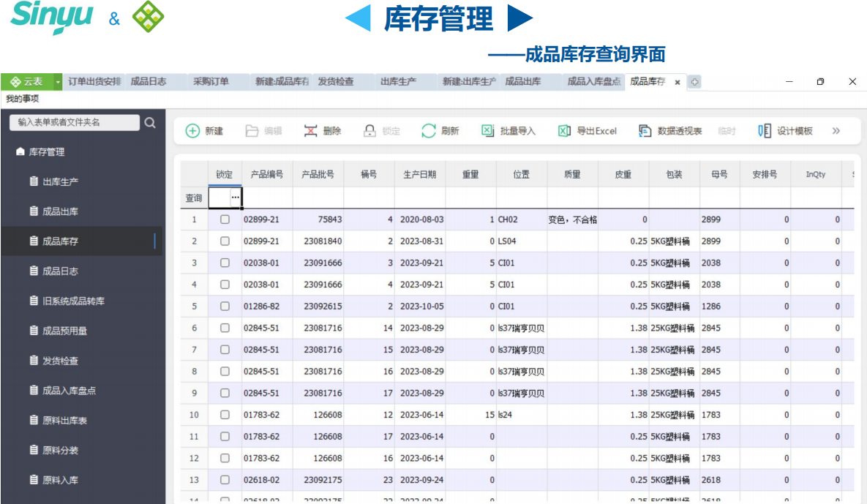Click the document icon beside 成品出库

34,211
